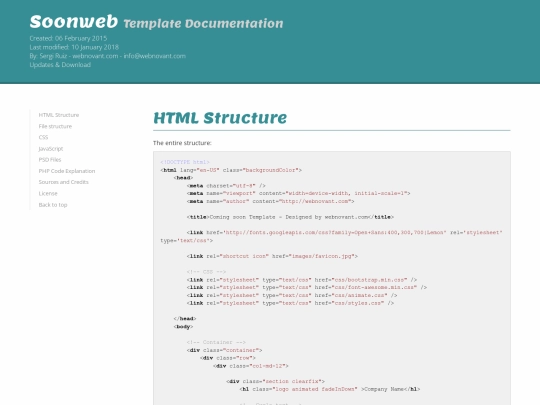Click bootstrap.min.css stylesheet code line
The image size is (540, 405).
click(x=302, y=280)
